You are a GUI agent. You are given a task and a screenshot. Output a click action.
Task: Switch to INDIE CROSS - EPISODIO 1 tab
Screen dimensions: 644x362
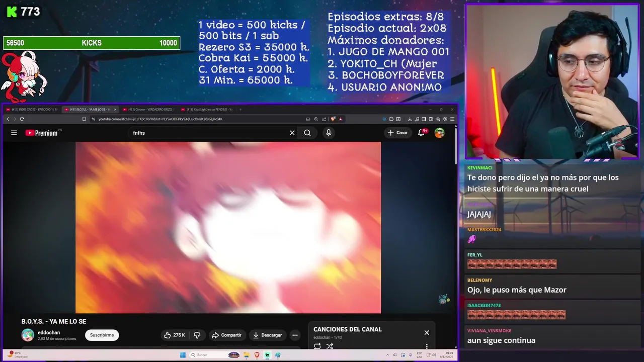32,109
